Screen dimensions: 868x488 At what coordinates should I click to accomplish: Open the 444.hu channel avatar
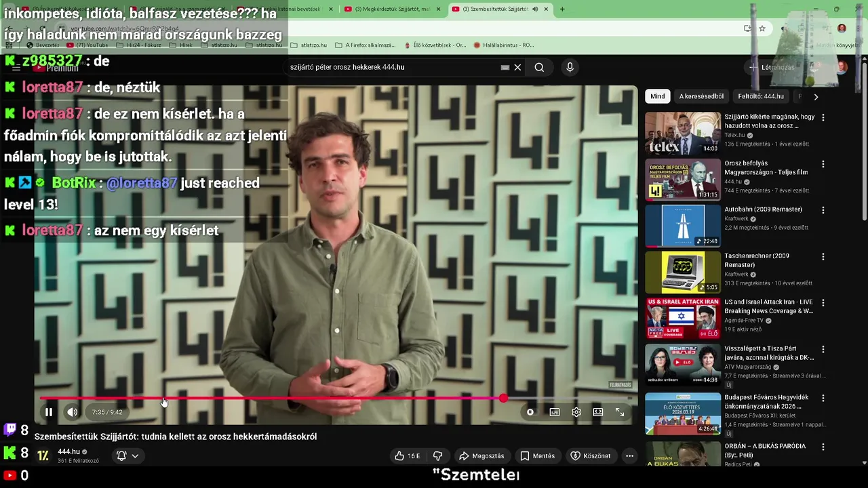(43, 455)
